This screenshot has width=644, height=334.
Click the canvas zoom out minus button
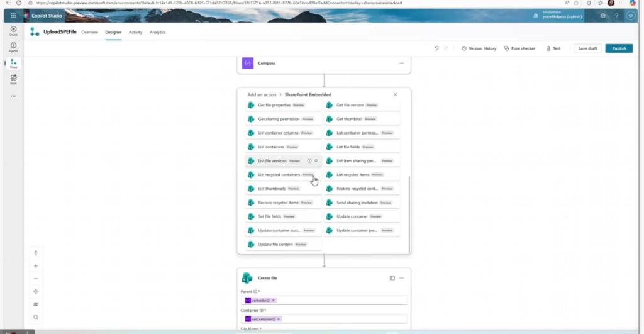click(x=36, y=279)
